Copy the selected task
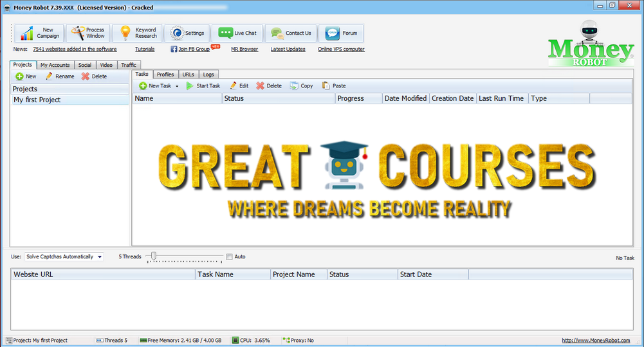 click(x=302, y=85)
